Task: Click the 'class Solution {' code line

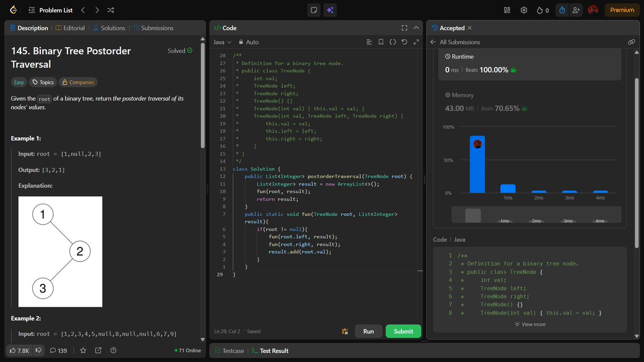Action: pos(257,169)
